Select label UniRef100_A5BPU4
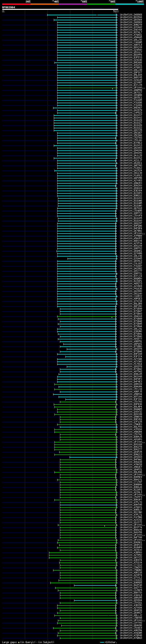The width and height of the screenshot is (146, 644). (131, 394)
